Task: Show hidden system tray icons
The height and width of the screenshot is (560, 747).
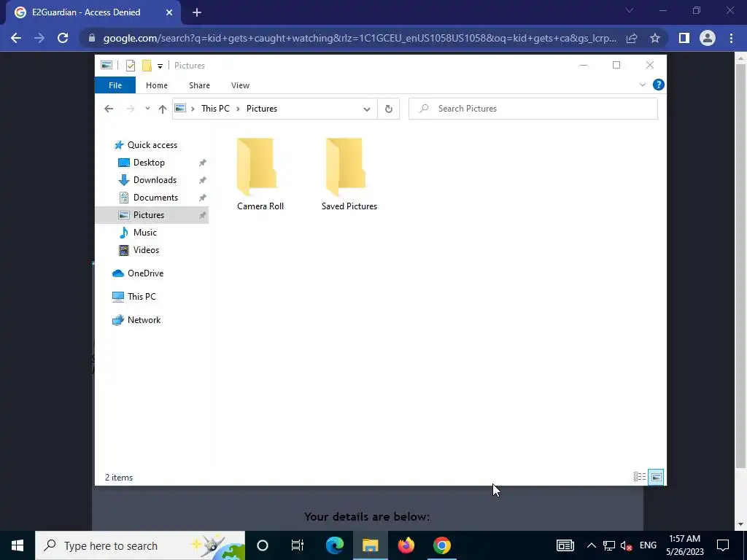Action: point(591,545)
